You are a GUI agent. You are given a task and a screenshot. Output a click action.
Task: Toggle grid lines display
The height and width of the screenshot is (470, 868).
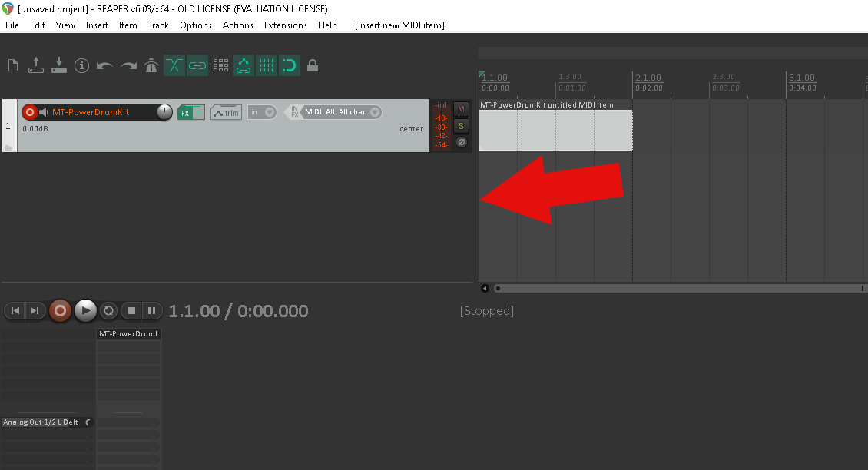click(267, 66)
